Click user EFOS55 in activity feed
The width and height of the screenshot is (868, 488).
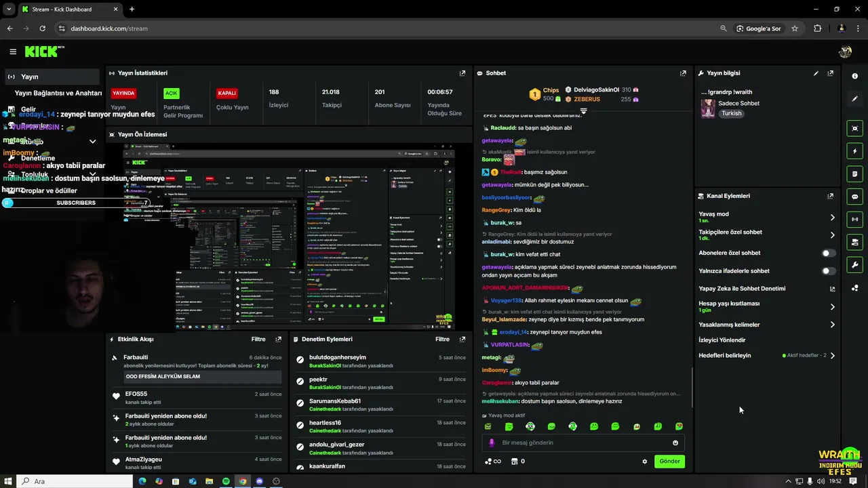tap(136, 394)
